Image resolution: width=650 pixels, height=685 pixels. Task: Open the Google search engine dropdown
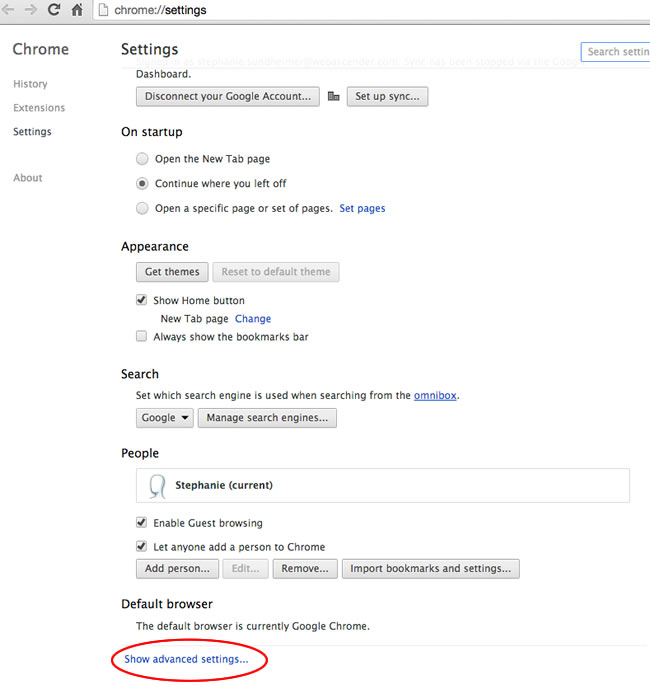tap(165, 418)
